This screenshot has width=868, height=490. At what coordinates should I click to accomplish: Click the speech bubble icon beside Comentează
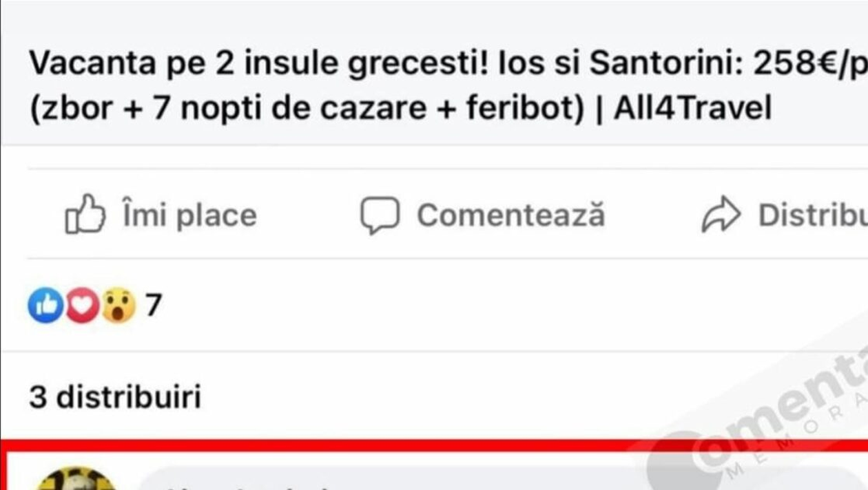pos(380,215)
